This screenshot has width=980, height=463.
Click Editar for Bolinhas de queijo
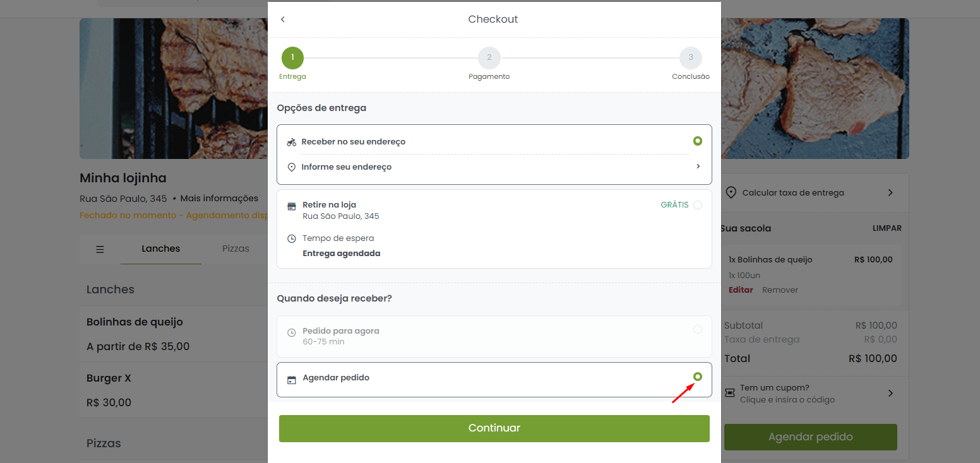pos(741,290)
